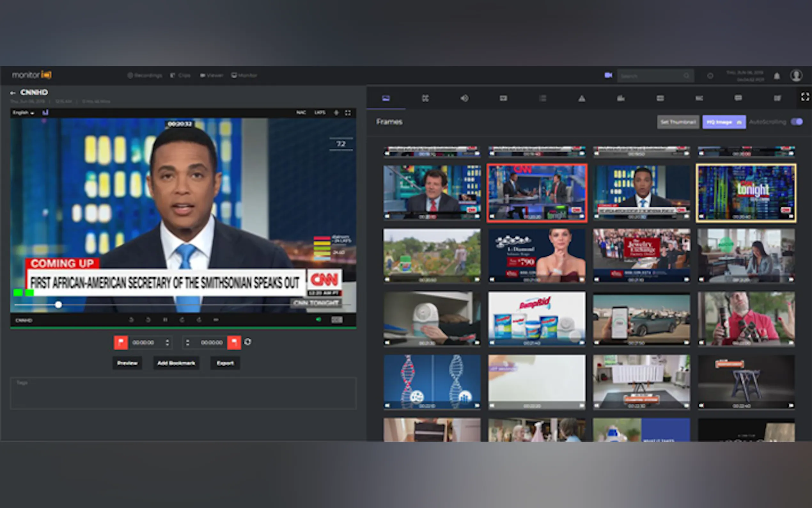Click the Export button
The width and height of the screenshot is (812, 508).
coord(225,363)
